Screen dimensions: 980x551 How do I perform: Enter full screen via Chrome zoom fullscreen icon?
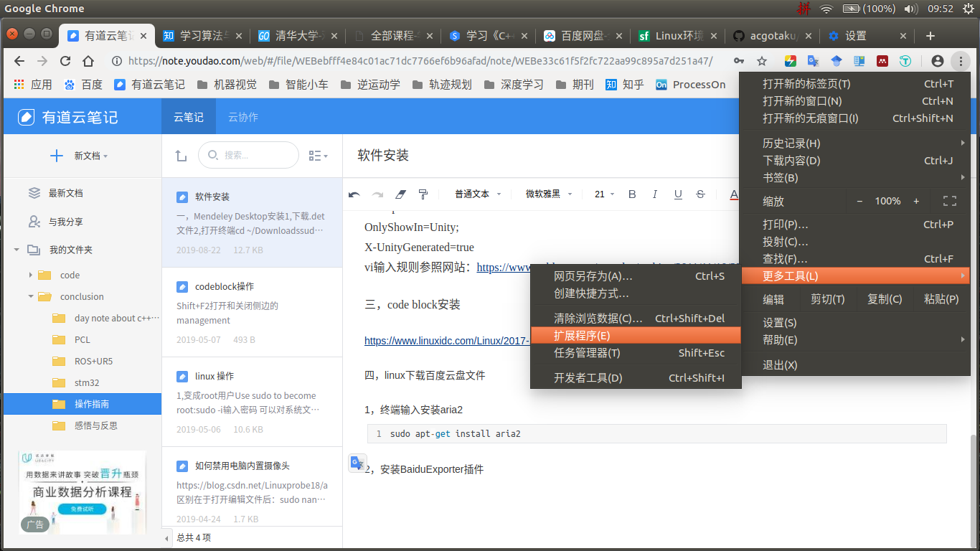pyautogui.click(x=951, y=201)
